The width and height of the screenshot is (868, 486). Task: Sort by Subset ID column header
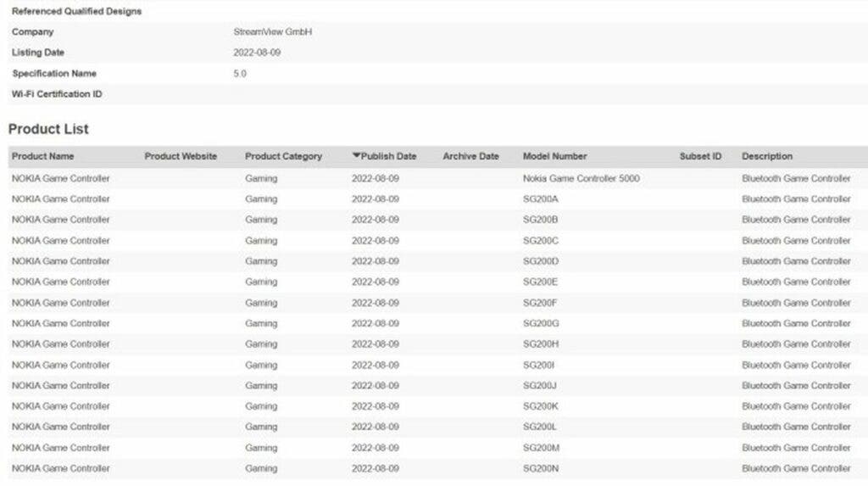(x=700, y=156)
